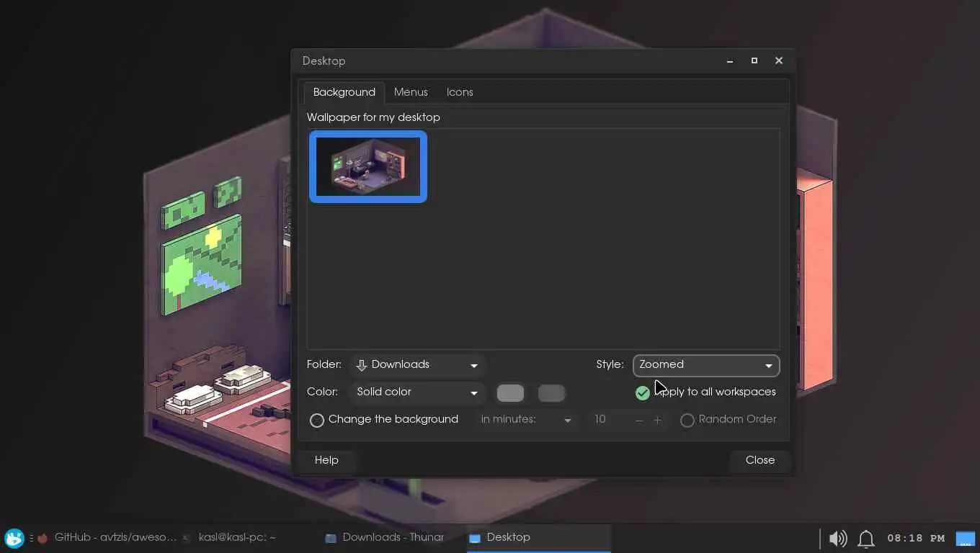The image size is (980, 553).
Task: Open the start menu launcher icon
Action: [x=14, y=538]
